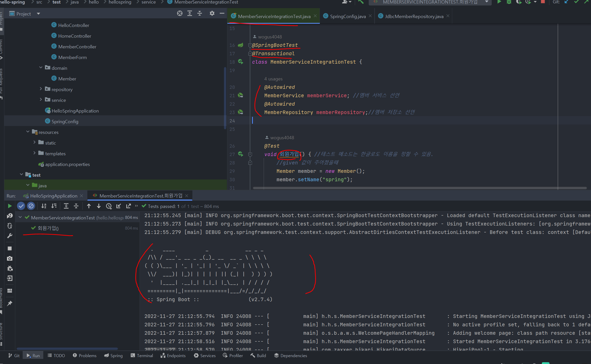Toggle Show Ignored tests button
The height and width of the screenshot is (364, 591).
(x=31, y=206)
